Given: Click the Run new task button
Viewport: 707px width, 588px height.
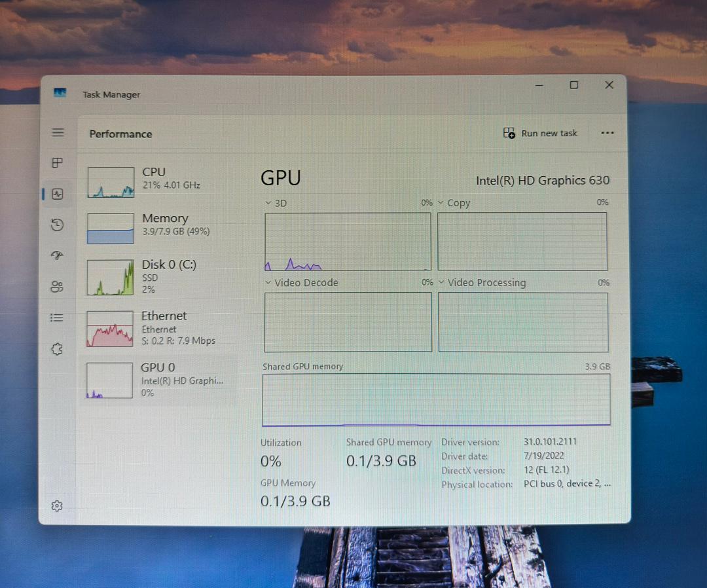Looking at the screenshot, I should pyautogui.click(x=541, y=133).
